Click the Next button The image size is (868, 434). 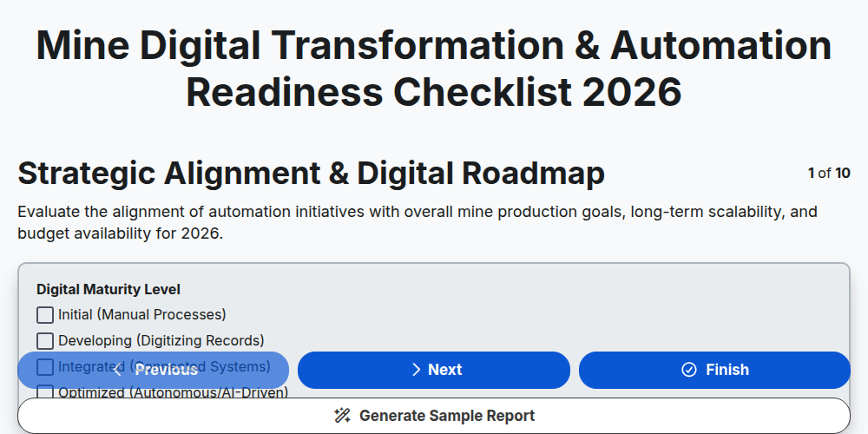pos(433,370)
